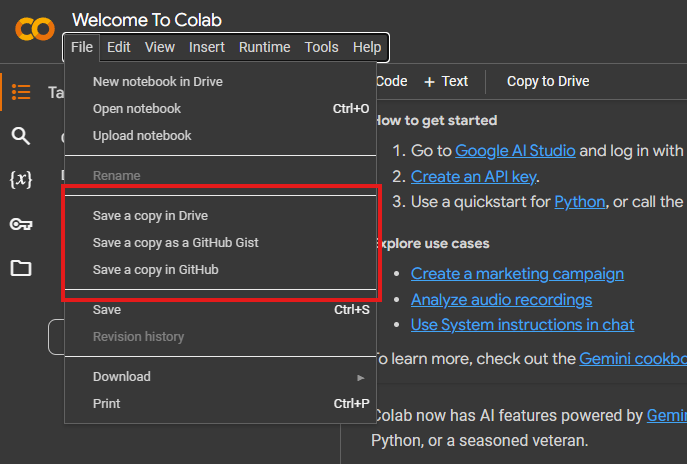Select Open notebook menu entry
687x464 pixels.
coord(220,109)
